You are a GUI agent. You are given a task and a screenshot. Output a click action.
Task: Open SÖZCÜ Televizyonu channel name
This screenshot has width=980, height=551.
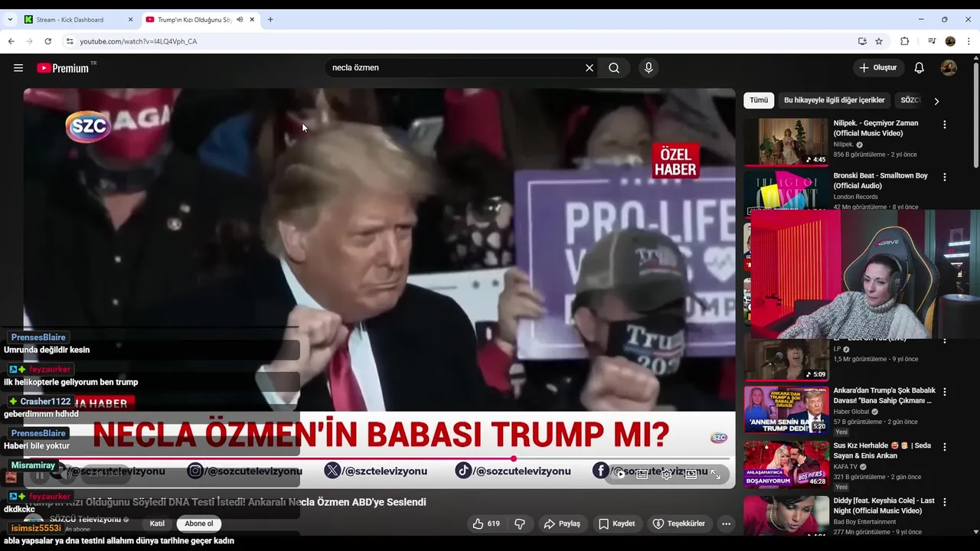pyautogui.click(x=85, y=520)
